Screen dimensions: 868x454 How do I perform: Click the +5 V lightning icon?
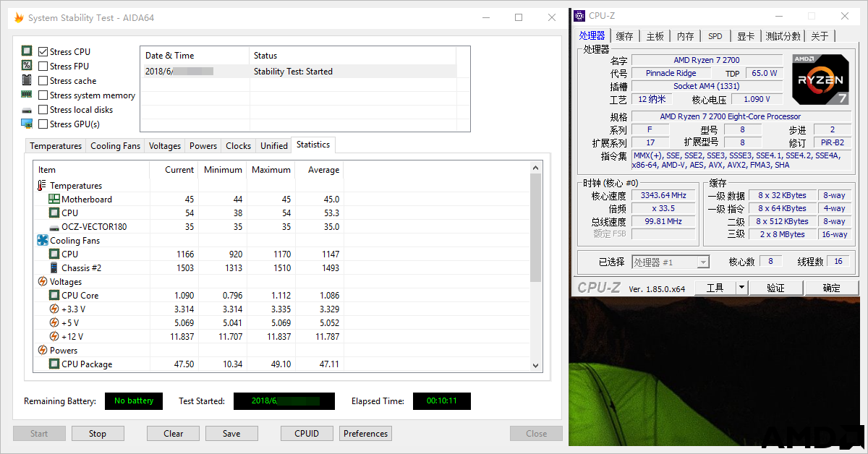pos(54,322)
